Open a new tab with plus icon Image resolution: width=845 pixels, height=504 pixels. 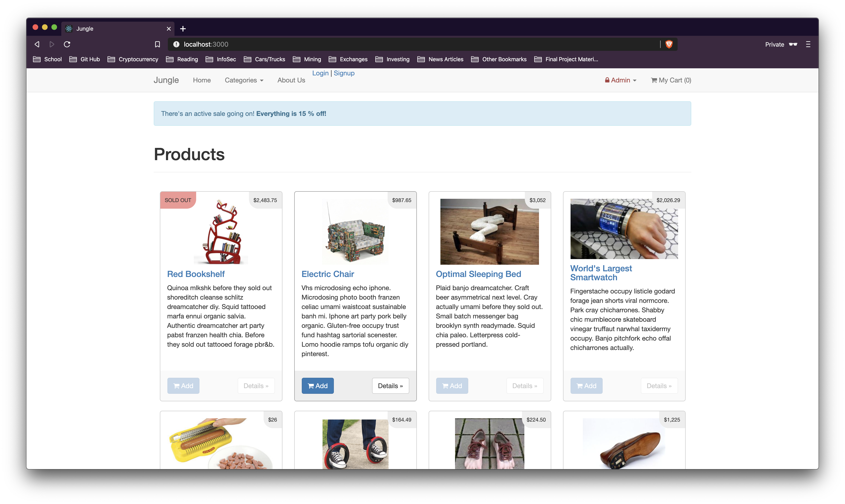(183, 29)
